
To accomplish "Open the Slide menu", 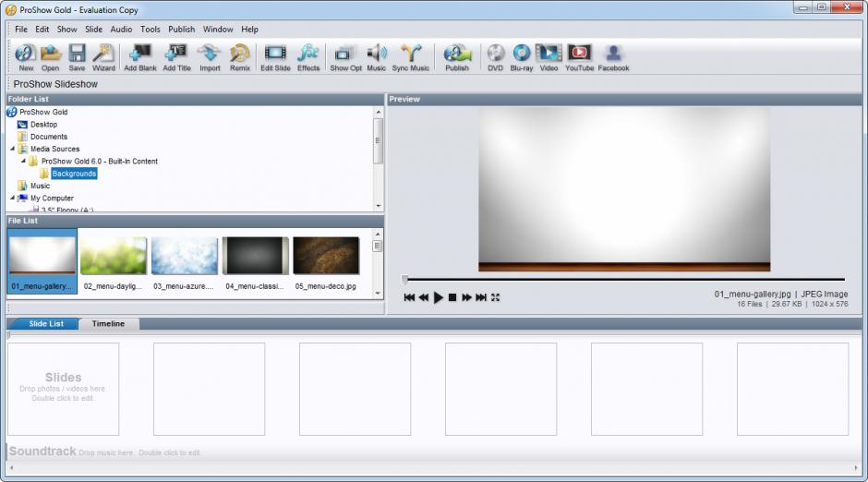I will point(93,30).
